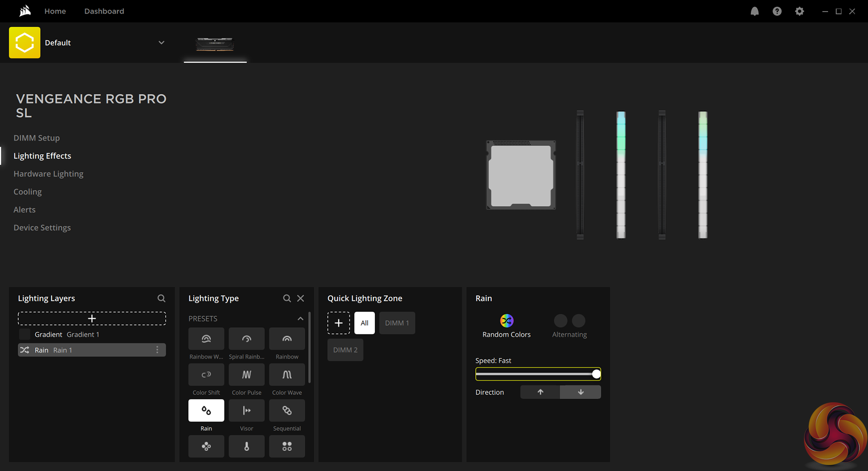Choose the Visor lighting effect
The height and width of the screenshot is (471, 868).
click(x=246, y=410)
